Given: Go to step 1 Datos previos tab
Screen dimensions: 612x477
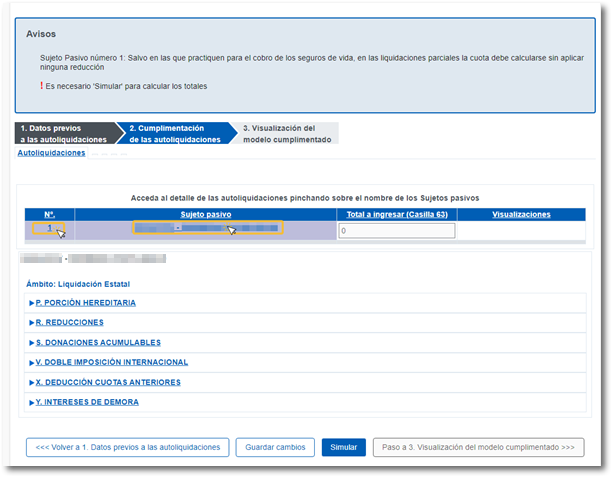Looking at the screenshot, I should [64, 134].
